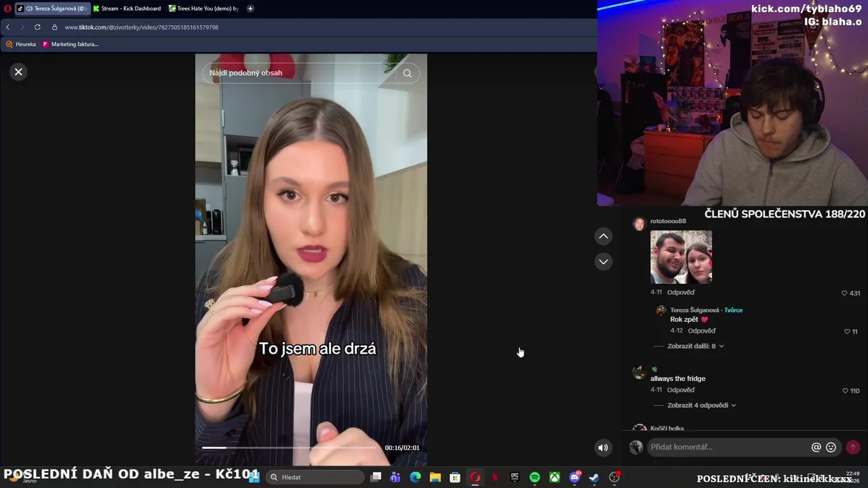The width and height of the screenshot is (868, 488).
Task: Click the search magnifier in video overlay
Action: [407, 73]
